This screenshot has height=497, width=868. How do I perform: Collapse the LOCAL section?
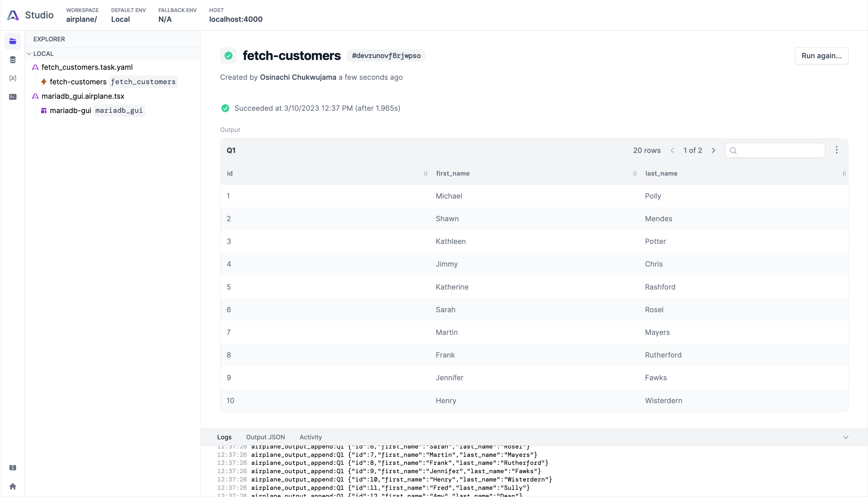tap(29, 54)
